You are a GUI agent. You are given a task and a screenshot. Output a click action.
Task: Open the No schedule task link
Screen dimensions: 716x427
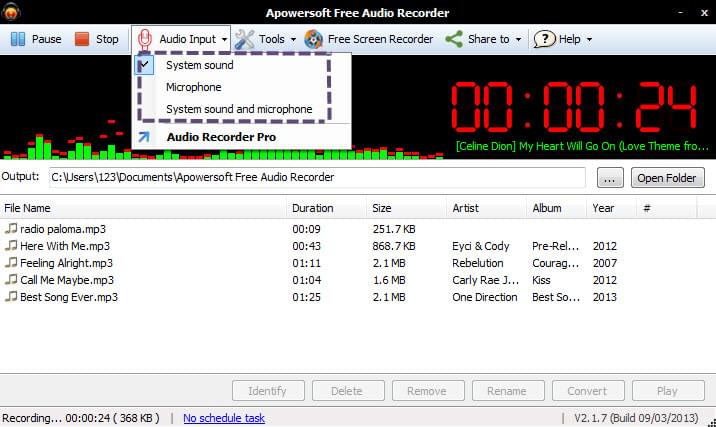223,418
